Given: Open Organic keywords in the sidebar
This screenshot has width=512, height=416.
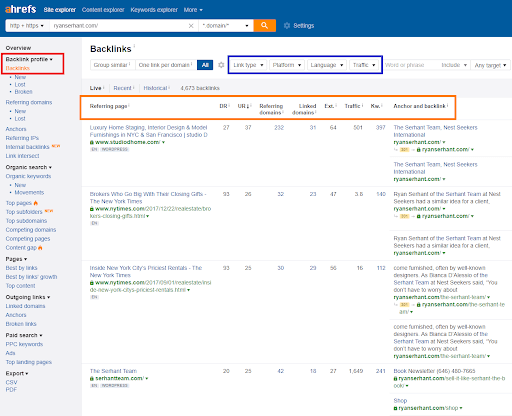Looking at the screenshot, I should coord(28,176).
